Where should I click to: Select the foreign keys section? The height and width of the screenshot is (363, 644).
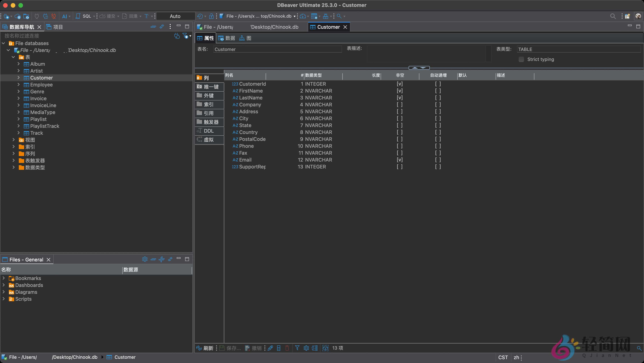point(209,95)
